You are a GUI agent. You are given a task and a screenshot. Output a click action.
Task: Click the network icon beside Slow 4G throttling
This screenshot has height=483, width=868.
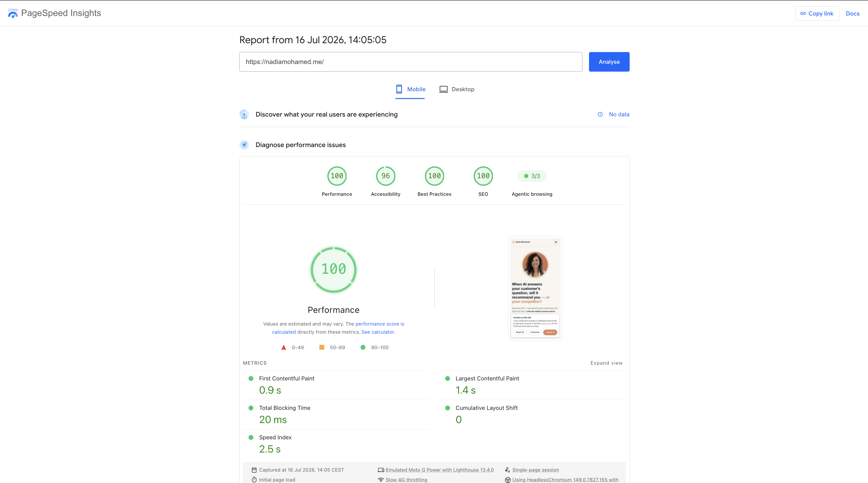pos(381,480)
